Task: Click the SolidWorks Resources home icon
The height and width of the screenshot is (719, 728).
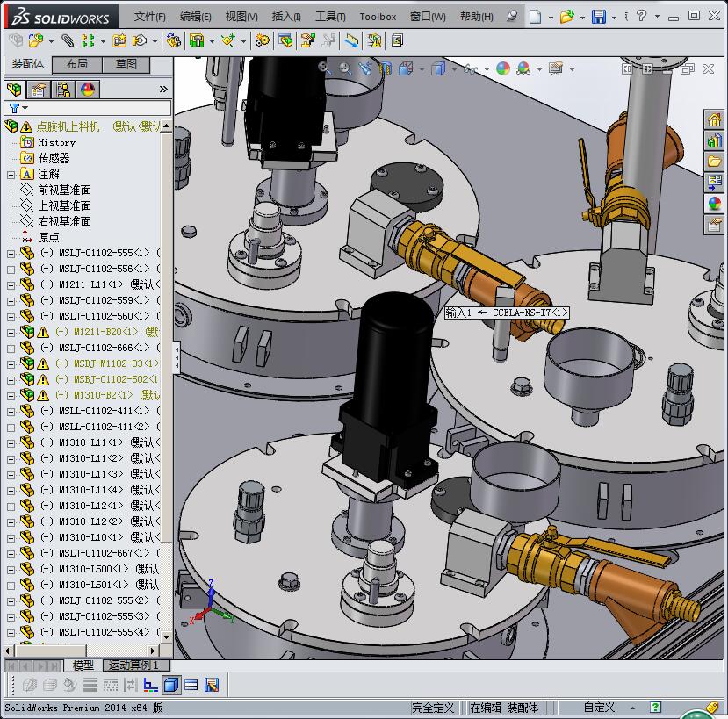Action: click(714, 119)
